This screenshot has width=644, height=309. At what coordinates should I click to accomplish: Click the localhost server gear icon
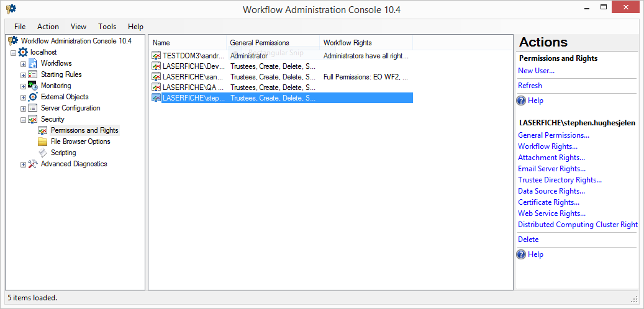pyautogui.click(x=23, y=52)
